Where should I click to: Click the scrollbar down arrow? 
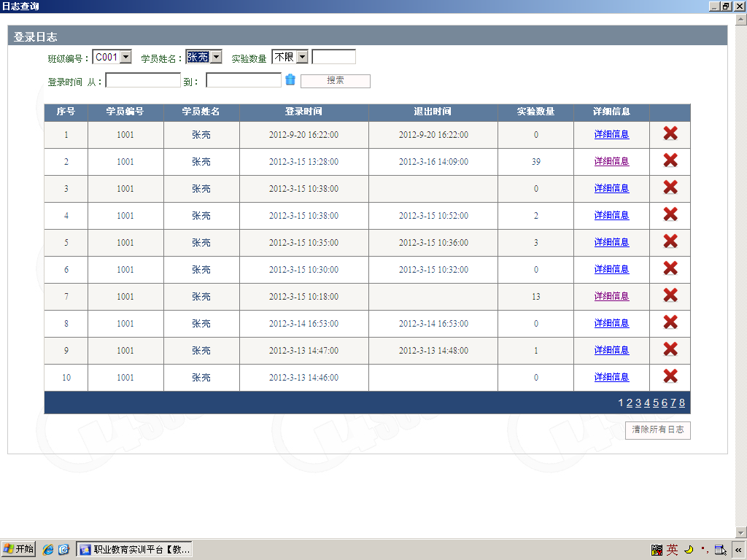point(741,532)
